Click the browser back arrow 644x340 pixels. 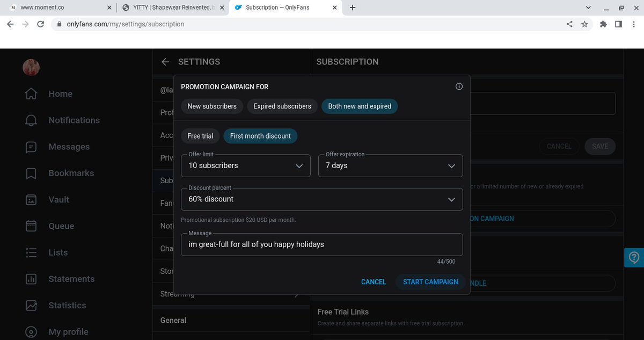pyautogui.click(x=10, y=24)
